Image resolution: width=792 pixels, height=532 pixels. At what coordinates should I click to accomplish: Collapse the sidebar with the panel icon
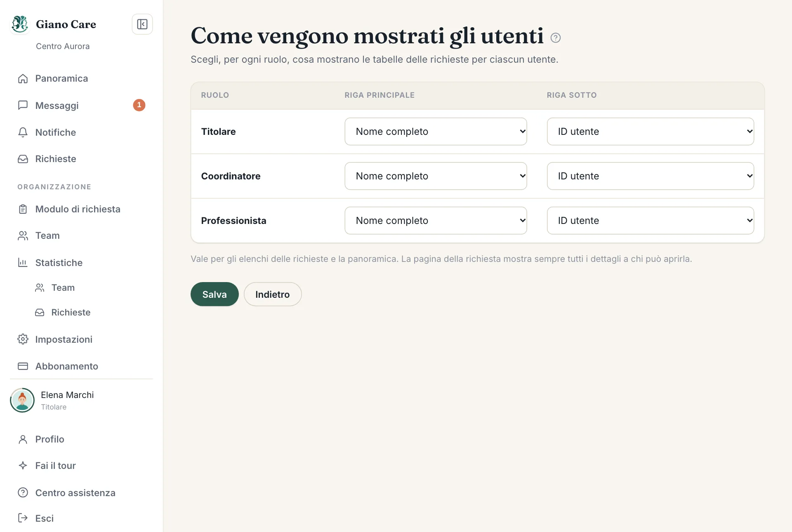click(142, 24)
